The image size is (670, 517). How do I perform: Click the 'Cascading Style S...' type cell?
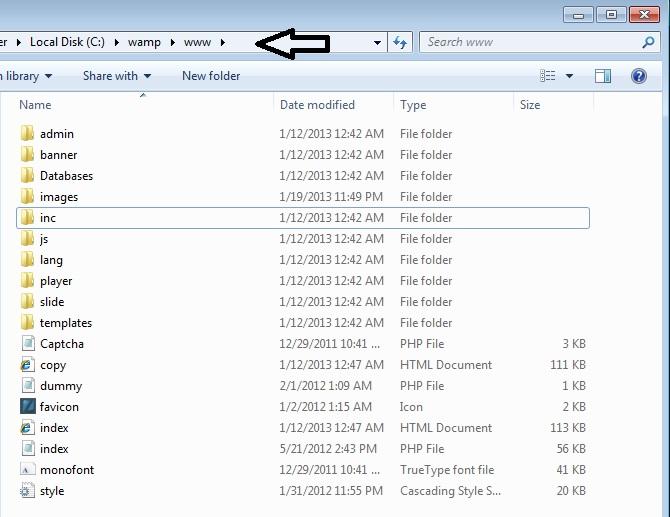pyautogui.click(x=450, y=491)
